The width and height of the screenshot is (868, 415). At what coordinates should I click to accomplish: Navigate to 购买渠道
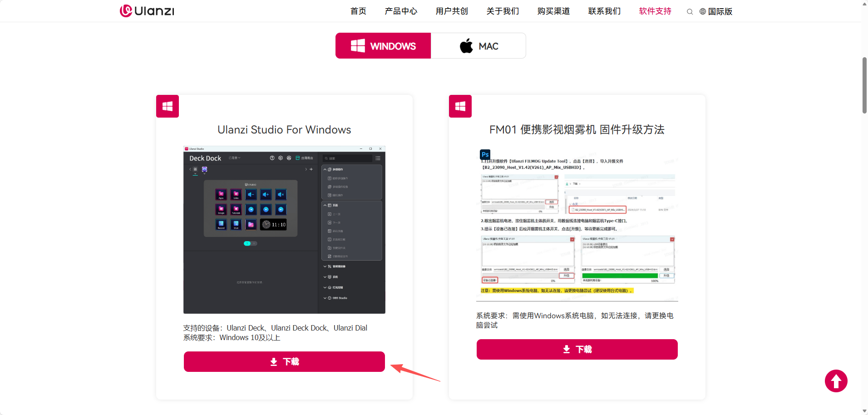pyautogui.click(x=553, y=11)
